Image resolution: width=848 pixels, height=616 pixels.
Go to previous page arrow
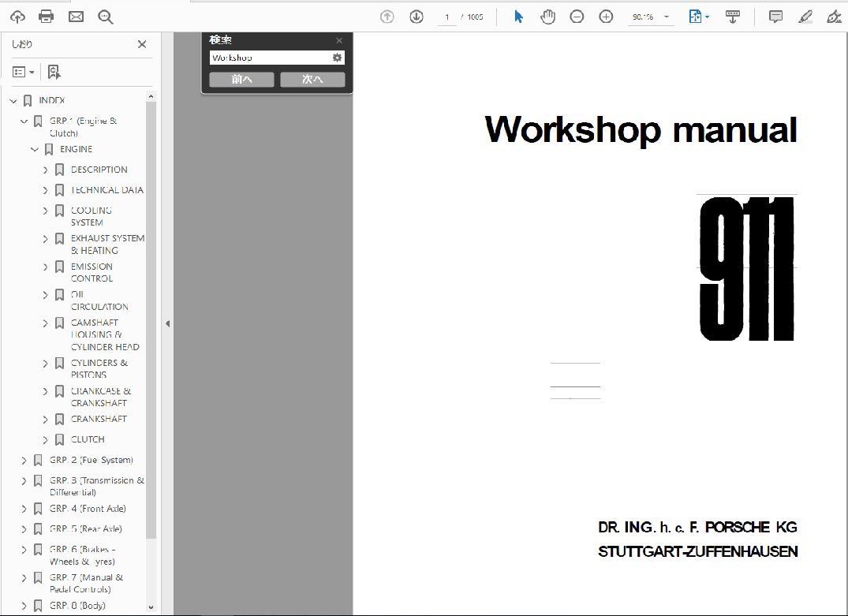(387, 17)
